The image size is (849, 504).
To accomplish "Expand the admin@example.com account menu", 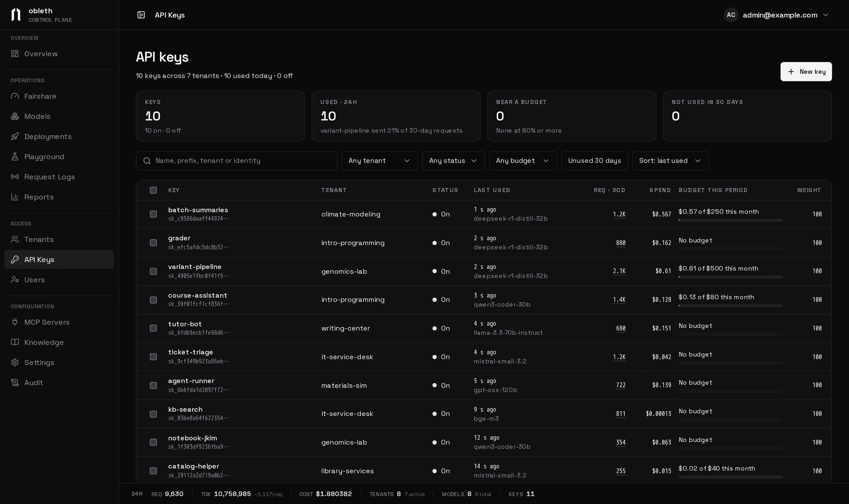I will (x=776, y=15).
